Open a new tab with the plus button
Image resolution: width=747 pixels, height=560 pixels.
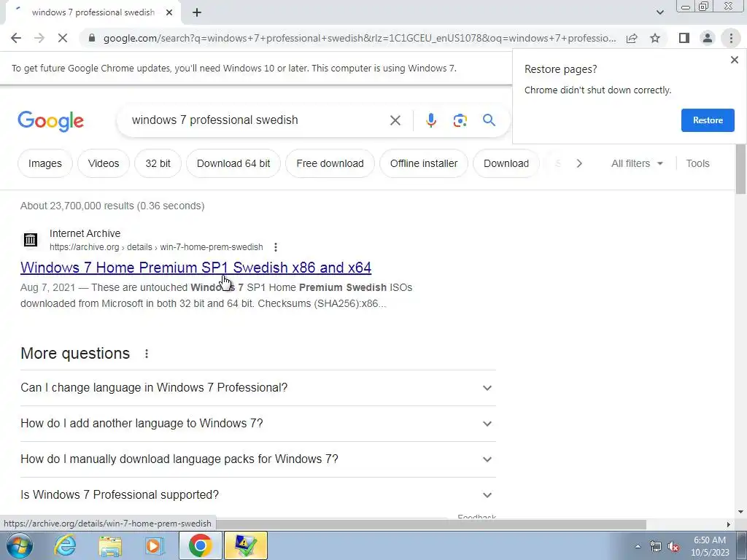197,12
